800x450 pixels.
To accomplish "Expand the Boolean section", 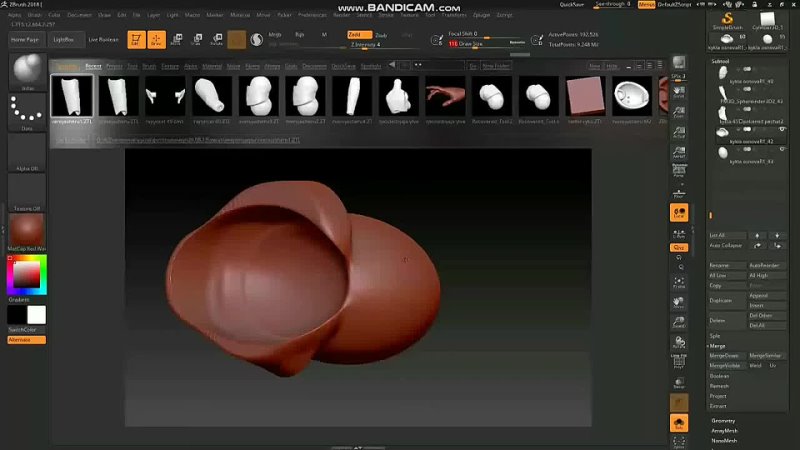I will click(719, 376).
